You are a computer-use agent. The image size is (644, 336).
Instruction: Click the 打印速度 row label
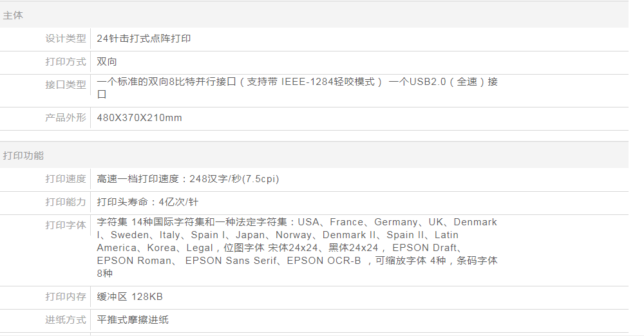coord(65,179)
